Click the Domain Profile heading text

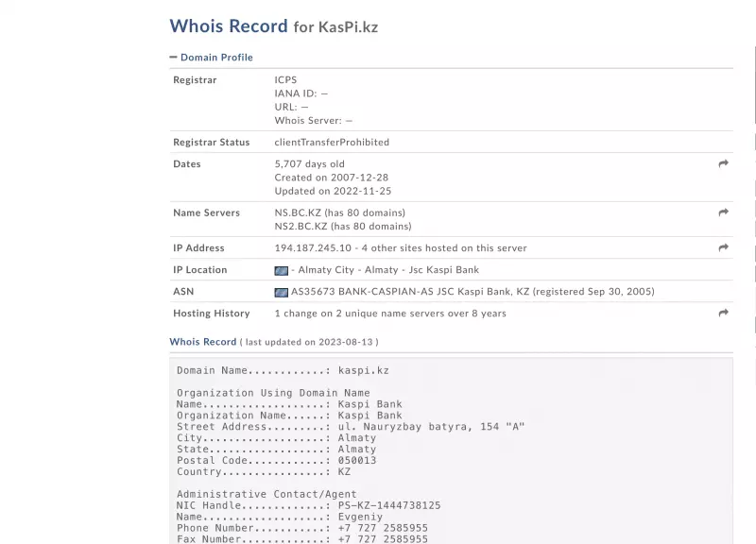pos(216,57)
